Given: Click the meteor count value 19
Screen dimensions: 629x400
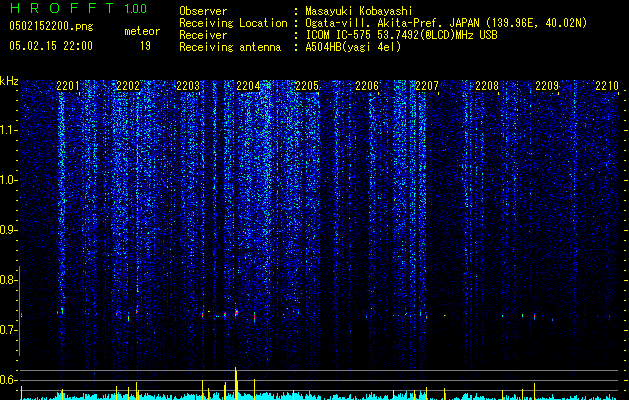Looking at the screenshot, I should pyautogui.click(x=145, y=46).
